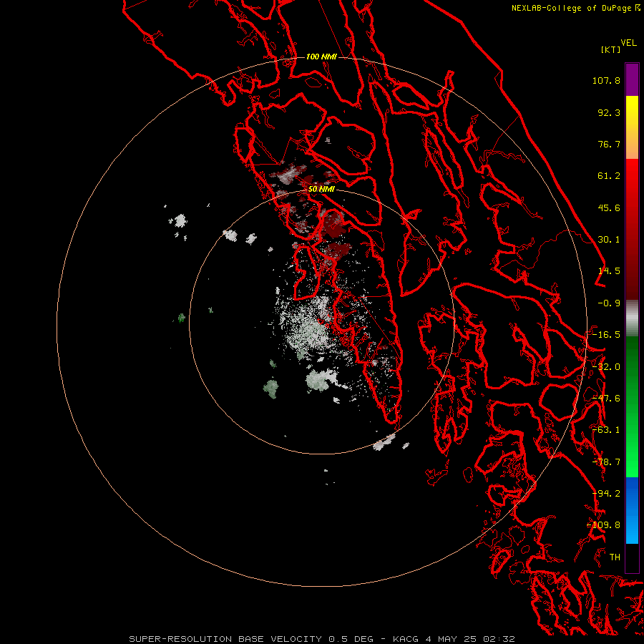This screenshot has height=644, width=644.
Task: Click the purple segment of the color bar
Action: pyautogui.click(x=632, y=80)
